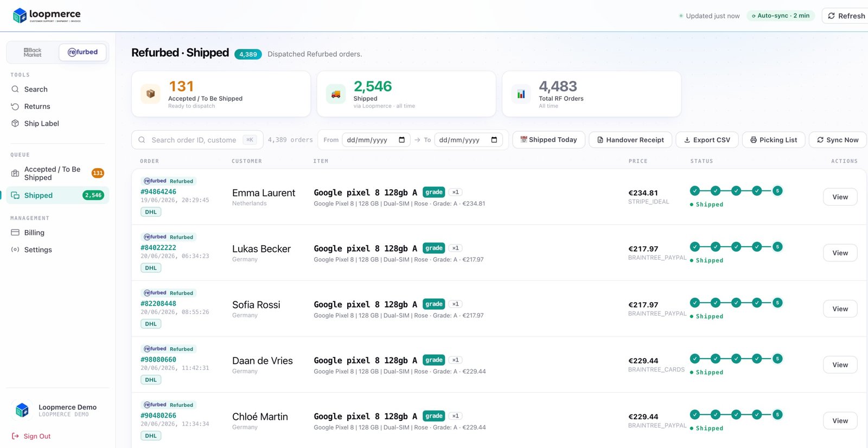Click the grade tag on Sofia Rossi's item
868x448 pixels.
(x=433, y=304)
